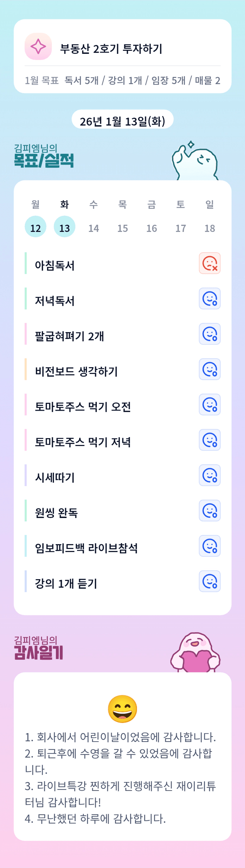The image size is (245, 868).
Task: Click the 1월 목표 summary line
Action: (x=123, y=80)
